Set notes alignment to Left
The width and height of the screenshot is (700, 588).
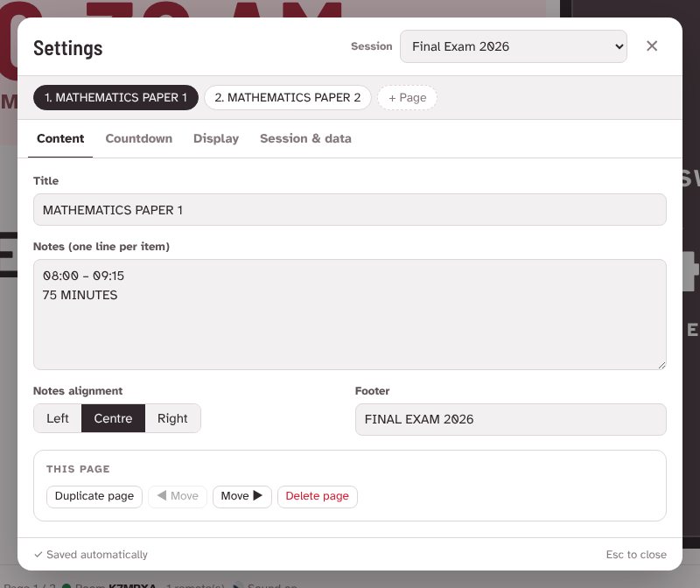[58, 418]
